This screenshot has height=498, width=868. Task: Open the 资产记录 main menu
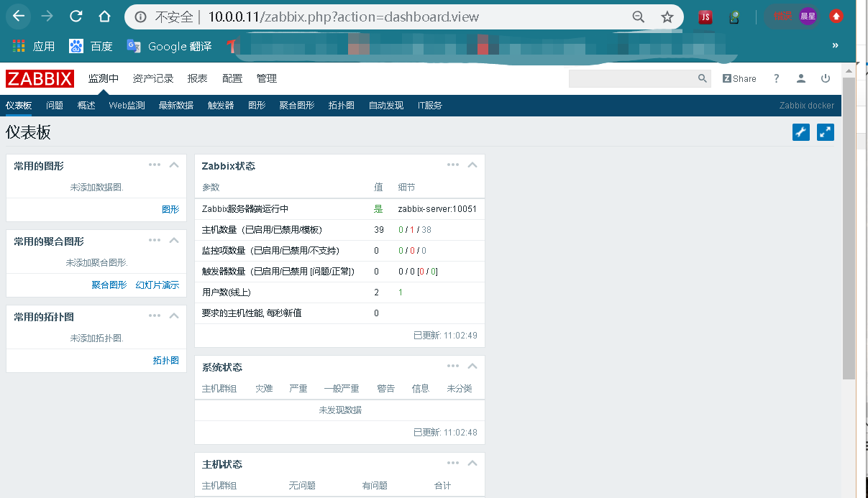pyautogui.click(x=153, y=78)
